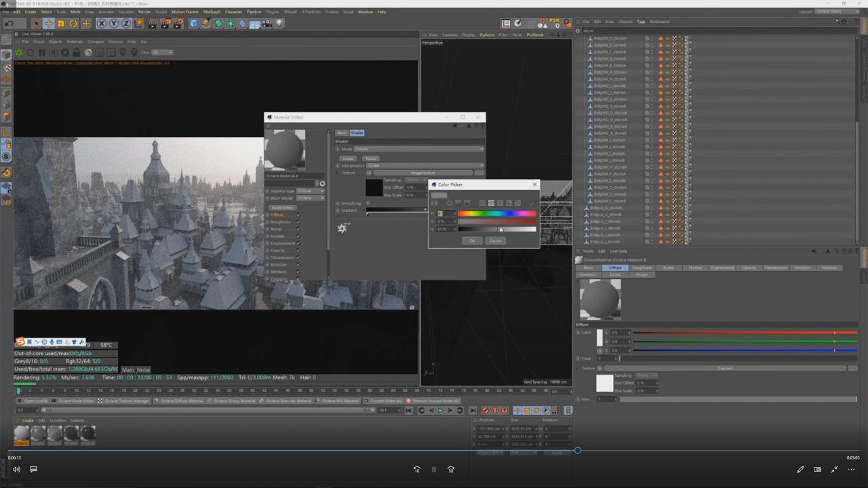Toggle the Diffuse channel checkbox in Material Editor
The height and width of the screenshot is (488, 868).
click(298, 215)
